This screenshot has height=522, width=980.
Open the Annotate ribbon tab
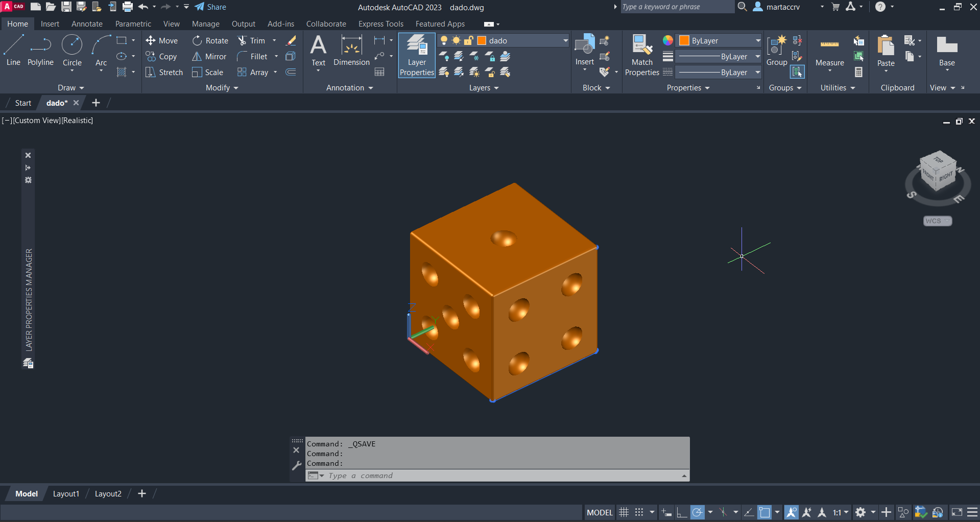(x=87, y=23)
